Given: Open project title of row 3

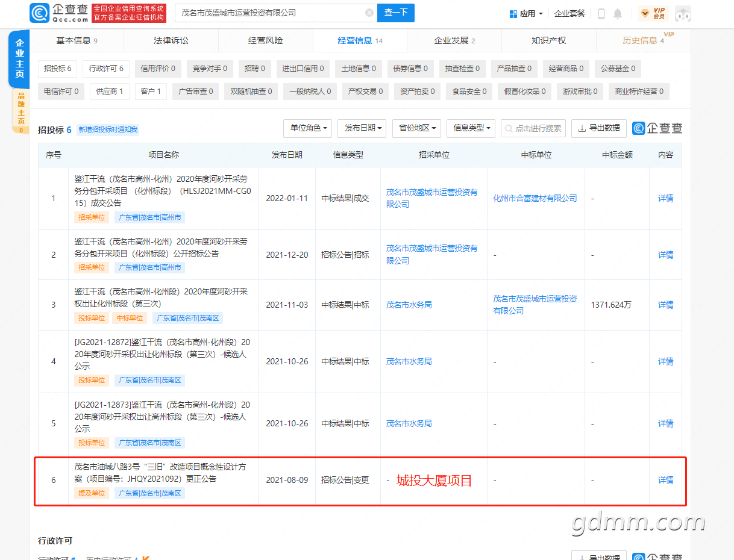Looking at the screenshot, I should (x=161, y=297).
